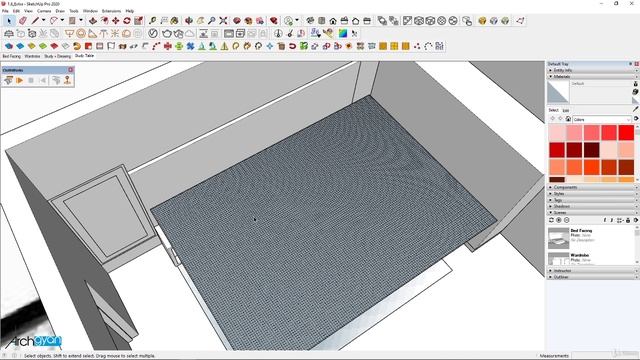640x360 pixels.
Task: Switch to Study + Dressing scene tab
Action: tap(58, 56)
